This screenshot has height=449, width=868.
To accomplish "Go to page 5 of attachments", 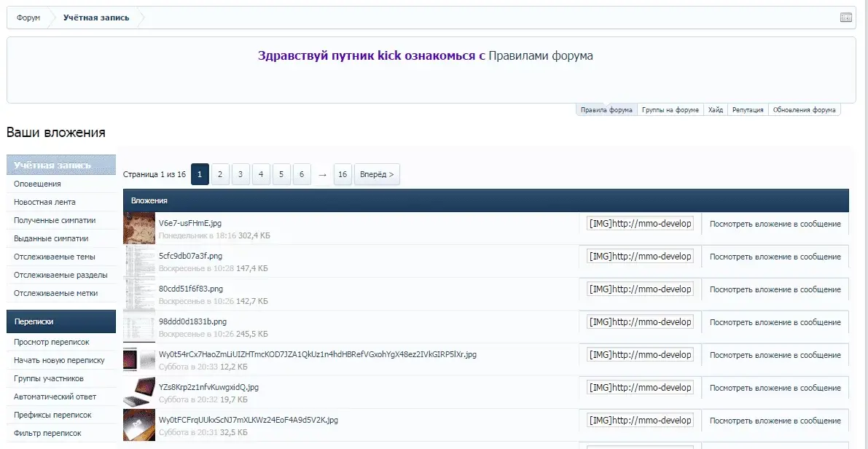I will point(281,174).
